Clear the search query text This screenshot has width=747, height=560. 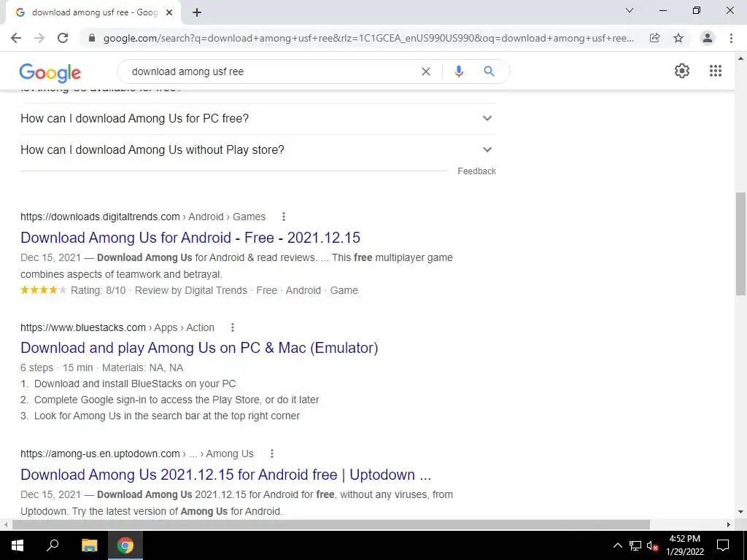(x=426, y=71)
